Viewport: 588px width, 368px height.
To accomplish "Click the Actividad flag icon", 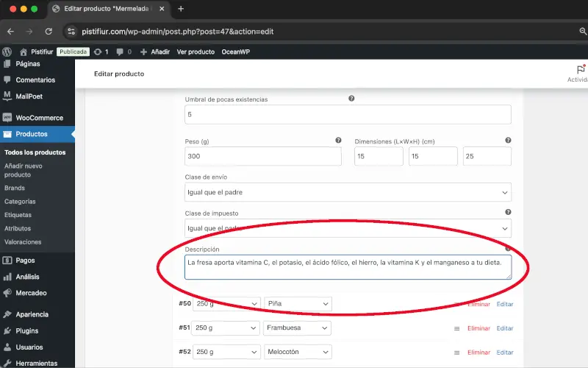I will (581, 69).
